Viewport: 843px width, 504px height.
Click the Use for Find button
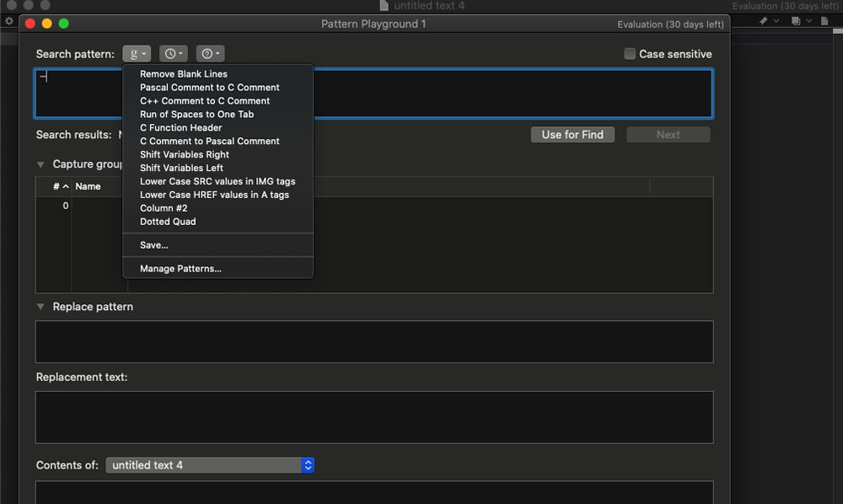[x=572, y=134]
